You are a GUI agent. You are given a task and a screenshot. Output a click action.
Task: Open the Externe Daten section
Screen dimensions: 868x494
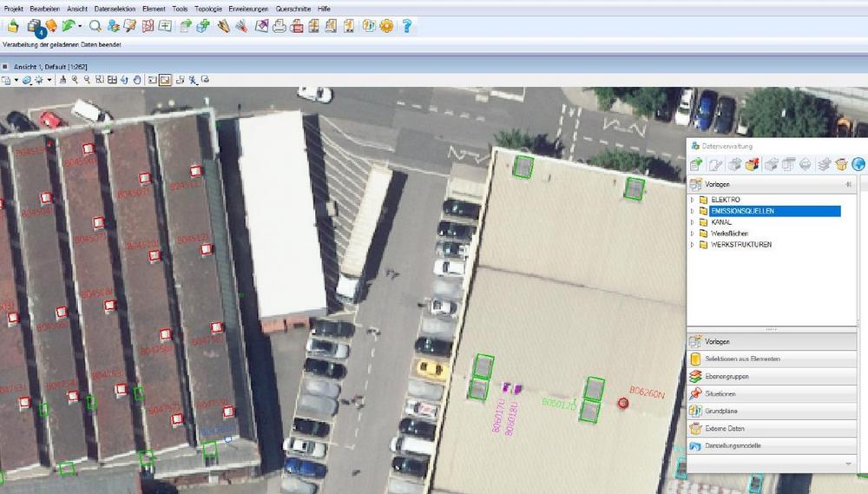(x=725, y=429)
